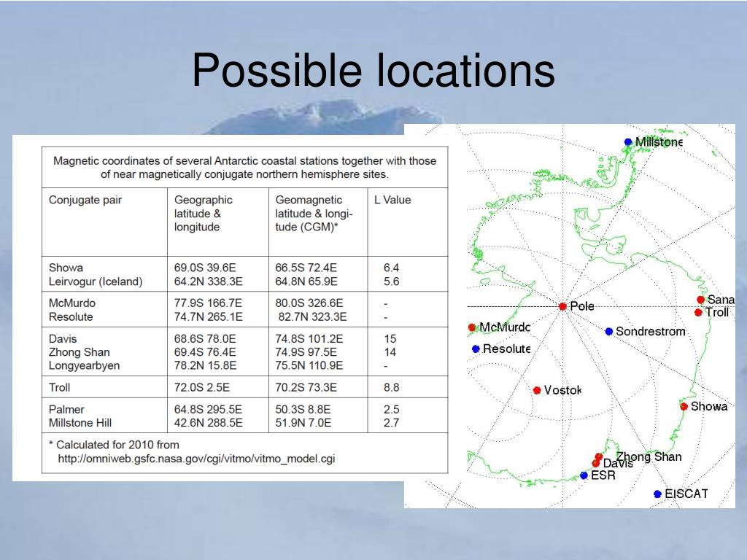Viewport: 747px width, 560px height.
Task: Click the red Showa marker on map
Action: click(x=684, y=406)
